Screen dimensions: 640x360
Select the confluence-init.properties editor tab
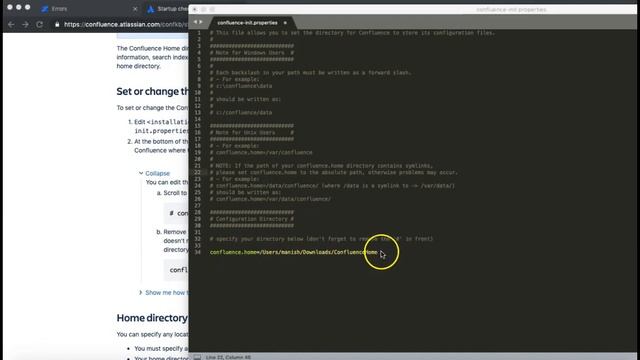pyautogui.click(x=247, y=23)
